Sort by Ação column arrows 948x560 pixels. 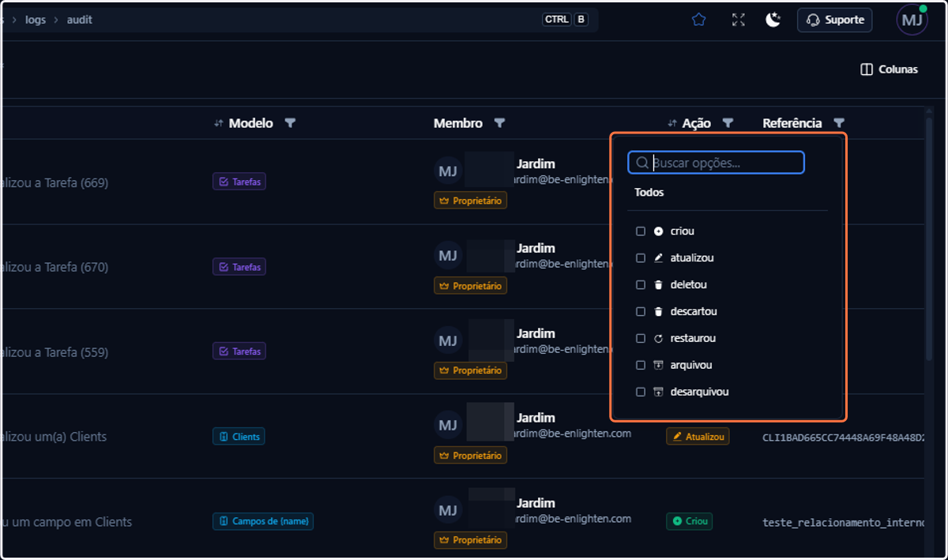point(672,123)
